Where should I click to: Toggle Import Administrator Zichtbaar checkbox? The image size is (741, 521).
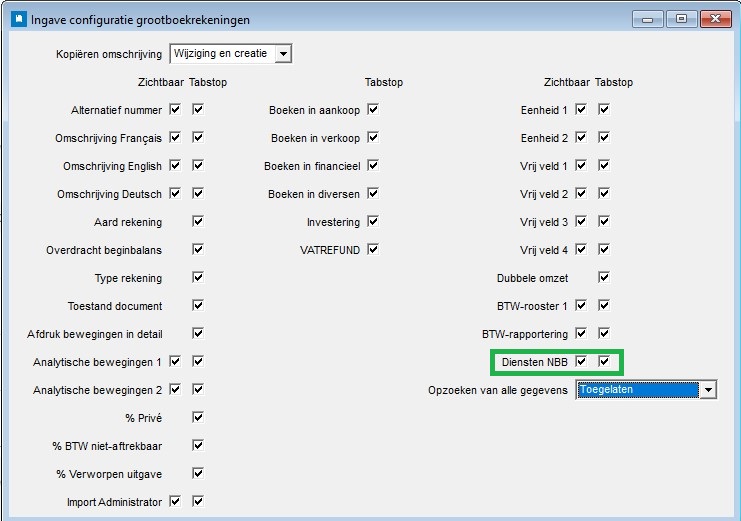pos(175,501)
